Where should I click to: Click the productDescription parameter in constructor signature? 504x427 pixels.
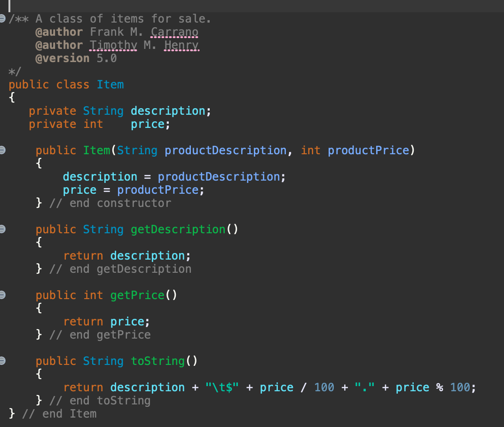(225, 150)
